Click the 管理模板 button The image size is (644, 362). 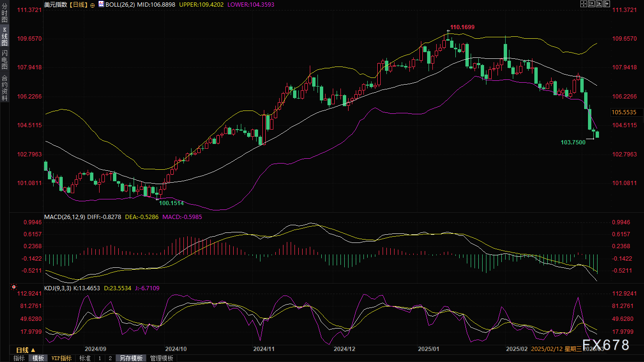point(161,358)
